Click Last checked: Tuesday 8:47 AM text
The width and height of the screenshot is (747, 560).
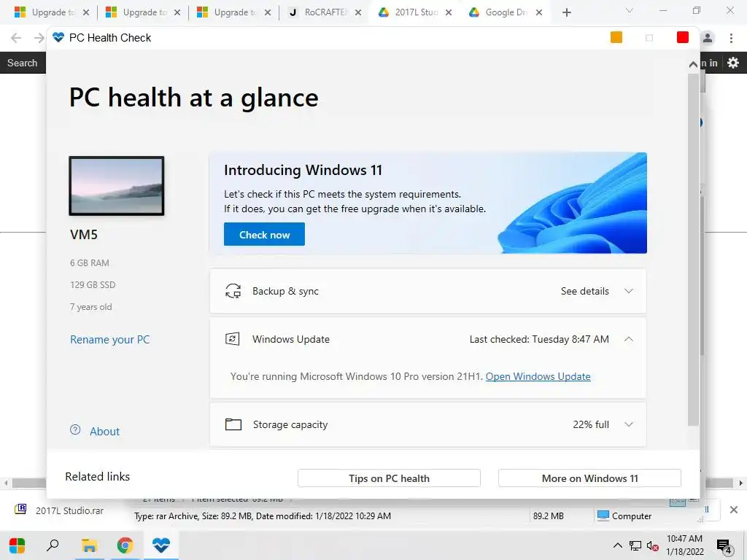pos(539,339)
